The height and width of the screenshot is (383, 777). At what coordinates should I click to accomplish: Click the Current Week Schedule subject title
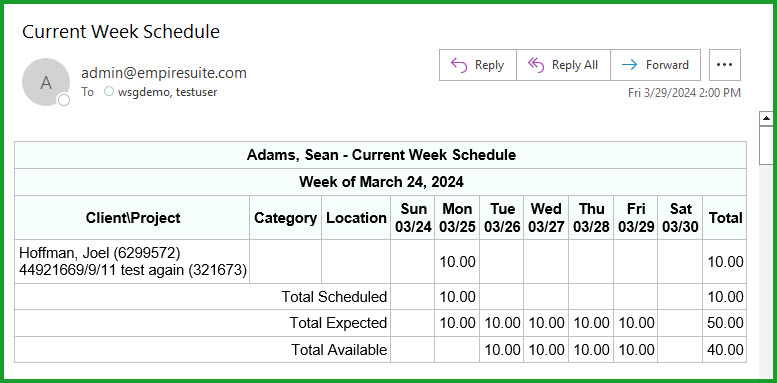121,32
